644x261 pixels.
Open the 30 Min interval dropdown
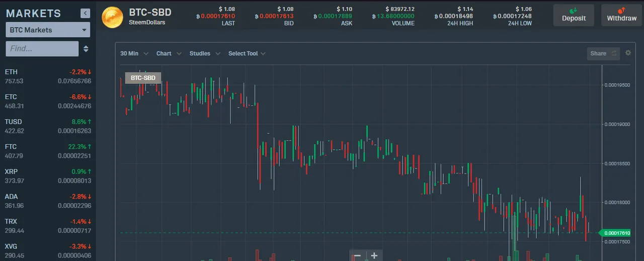coord(134,53)
